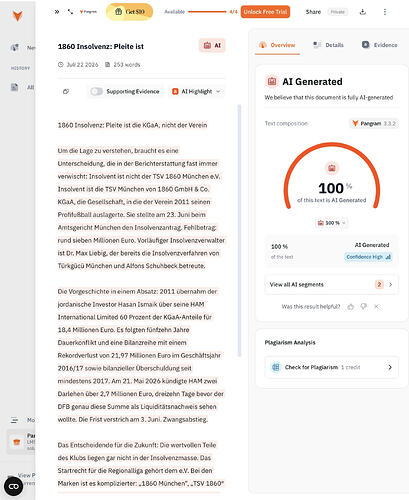Switch to the Details tab
The height and width of the screenshot is (500, 409).
(x=329, y=45)
